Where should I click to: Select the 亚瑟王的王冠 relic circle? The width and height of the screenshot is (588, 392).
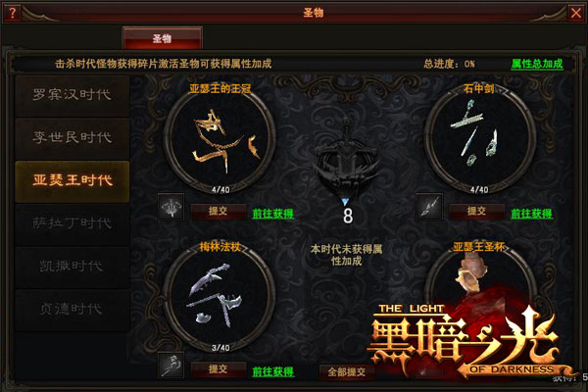point(220,139)
